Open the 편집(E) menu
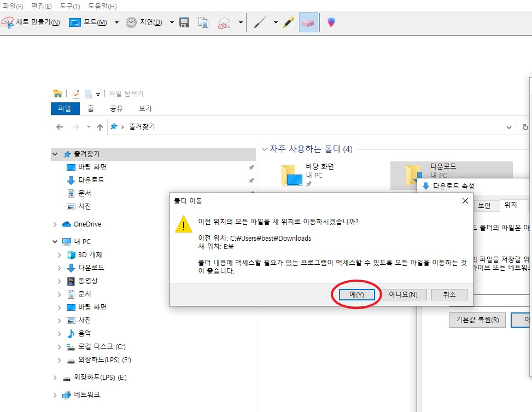This screenshot has height=412, width=532. (x=42, y=6)
